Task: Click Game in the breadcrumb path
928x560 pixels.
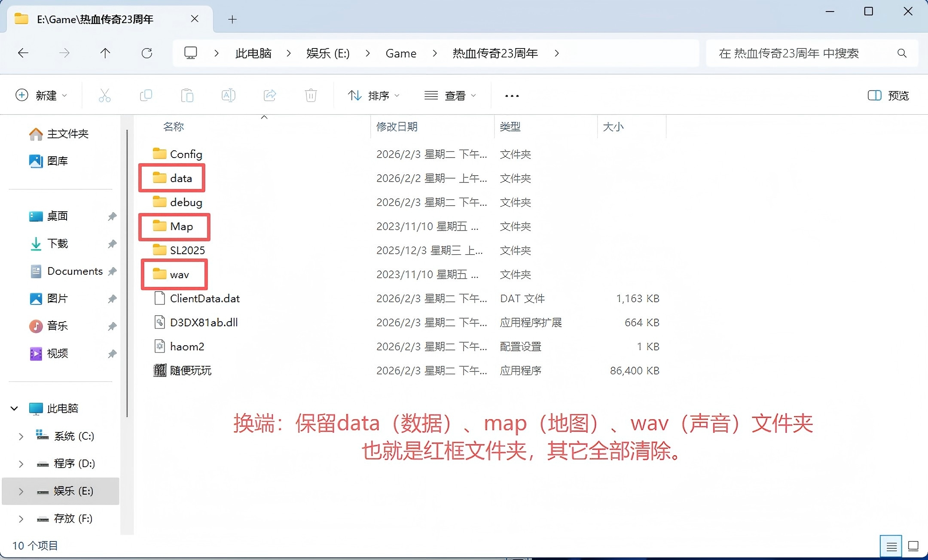Action: click(401, 53)
